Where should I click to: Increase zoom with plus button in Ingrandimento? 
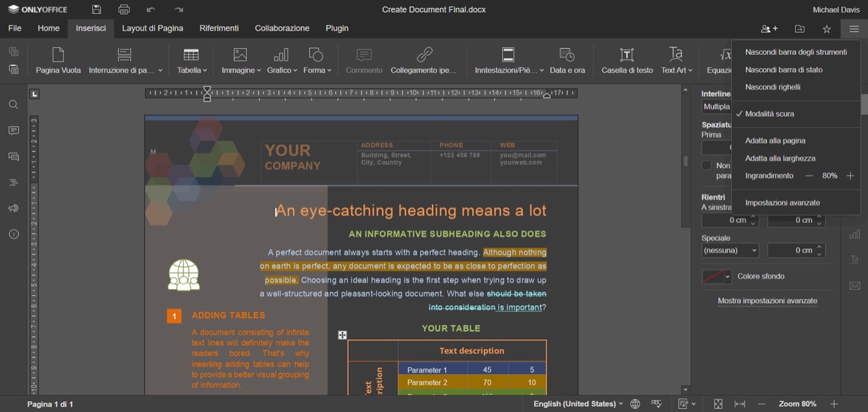[850, 176]
